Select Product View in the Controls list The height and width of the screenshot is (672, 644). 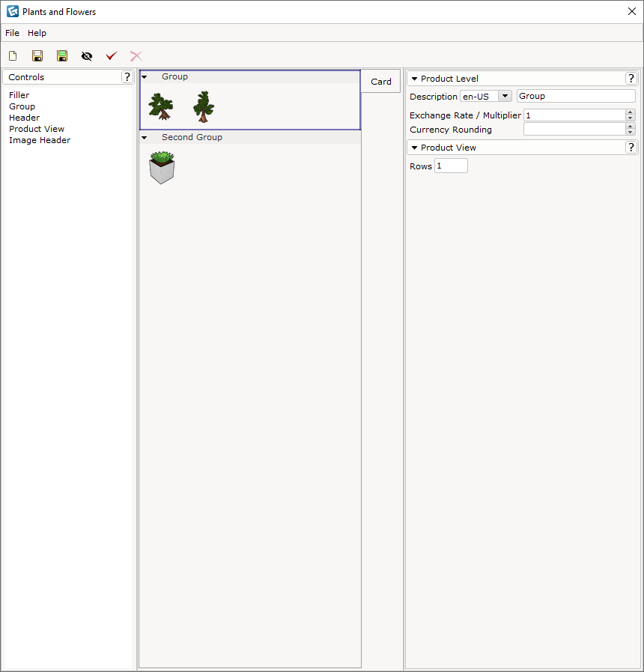click(37, 129)
